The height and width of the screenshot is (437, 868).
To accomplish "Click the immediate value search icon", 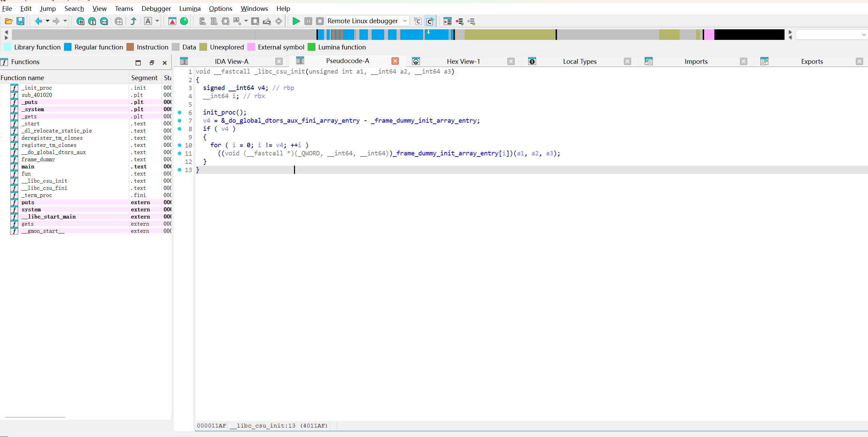I will tap(80, 21).
